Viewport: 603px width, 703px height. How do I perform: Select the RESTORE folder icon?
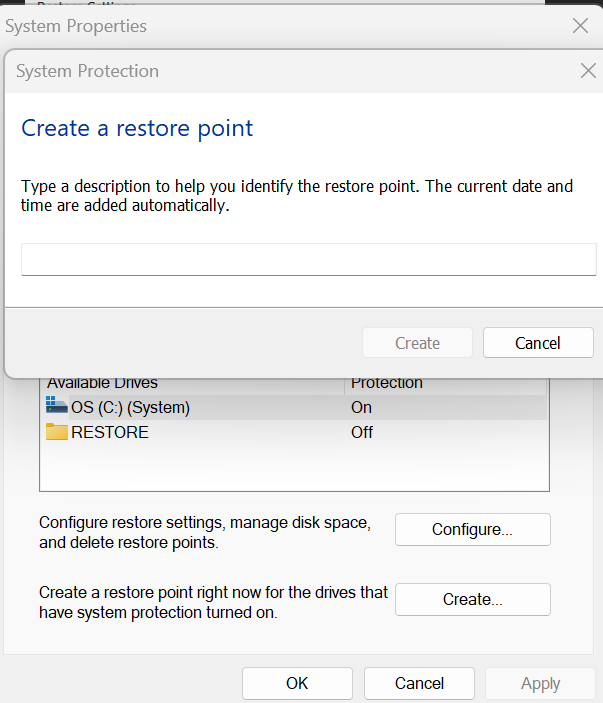[56, 432]
